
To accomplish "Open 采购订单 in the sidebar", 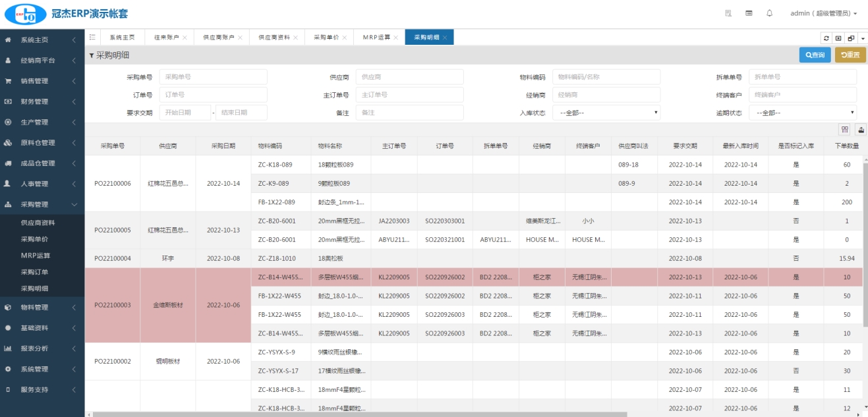I will coord(34,272).
